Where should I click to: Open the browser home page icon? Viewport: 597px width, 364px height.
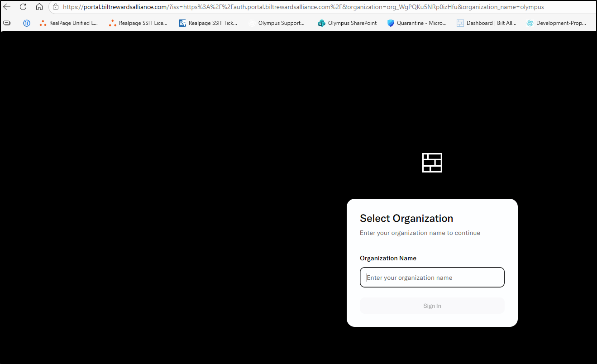click(39, 7)
